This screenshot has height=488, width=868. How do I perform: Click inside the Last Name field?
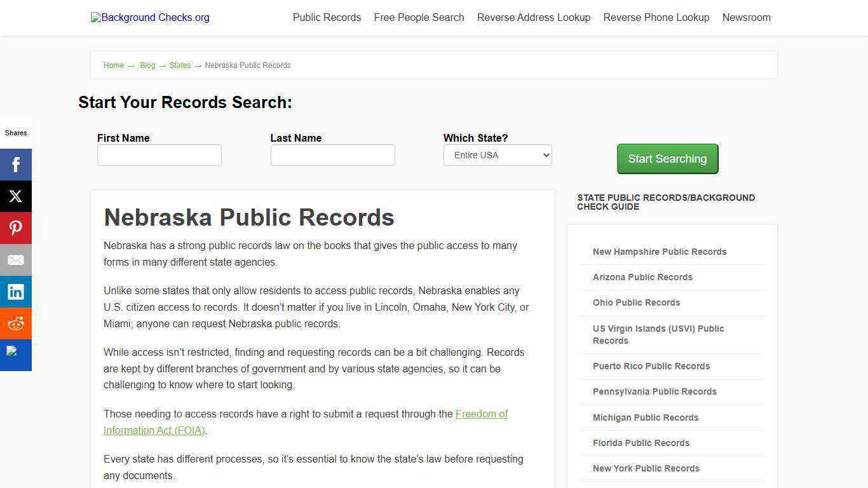click(332, 154)
